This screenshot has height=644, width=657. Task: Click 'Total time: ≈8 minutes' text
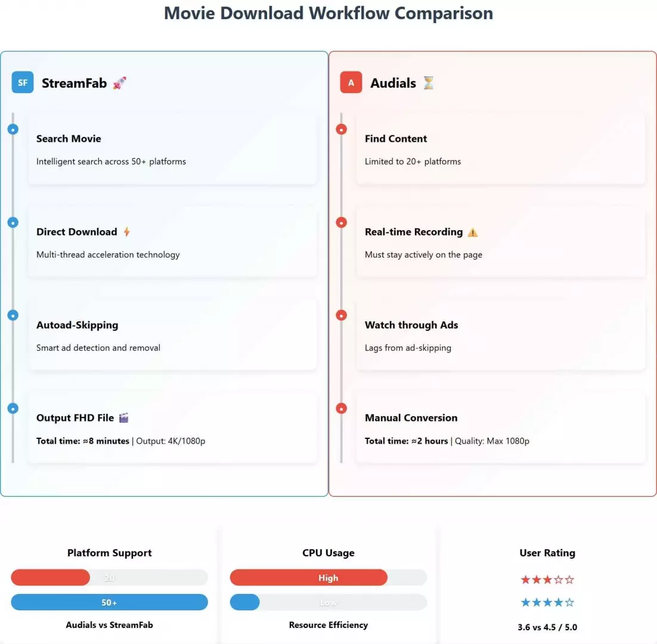coord(82,441)
